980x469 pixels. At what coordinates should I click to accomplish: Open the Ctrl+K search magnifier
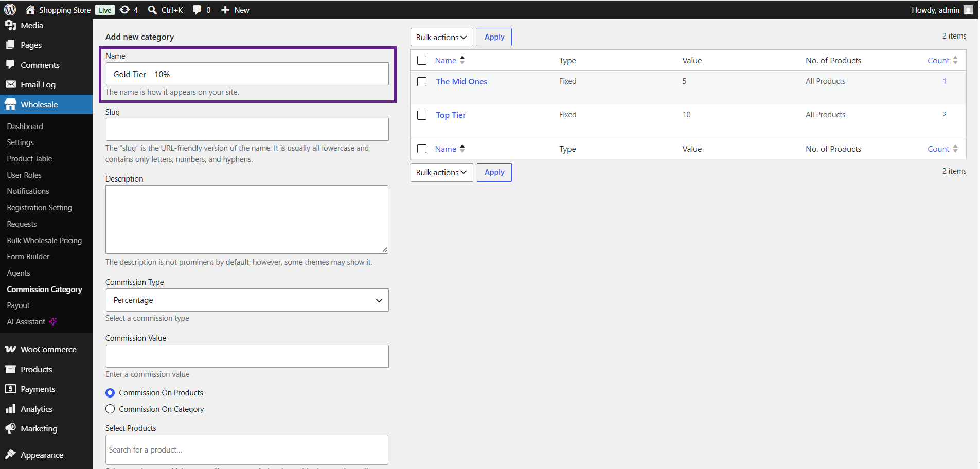152,10
